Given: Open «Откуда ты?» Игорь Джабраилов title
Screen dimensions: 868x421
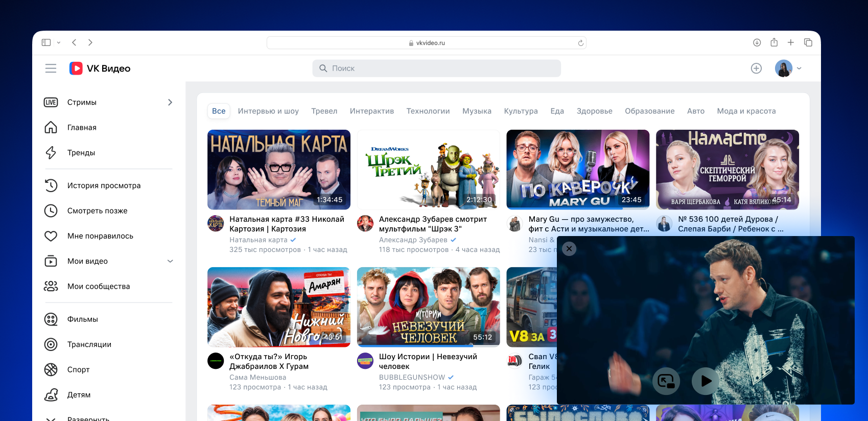Looking at the screenshot, I should tap(269, 361).
